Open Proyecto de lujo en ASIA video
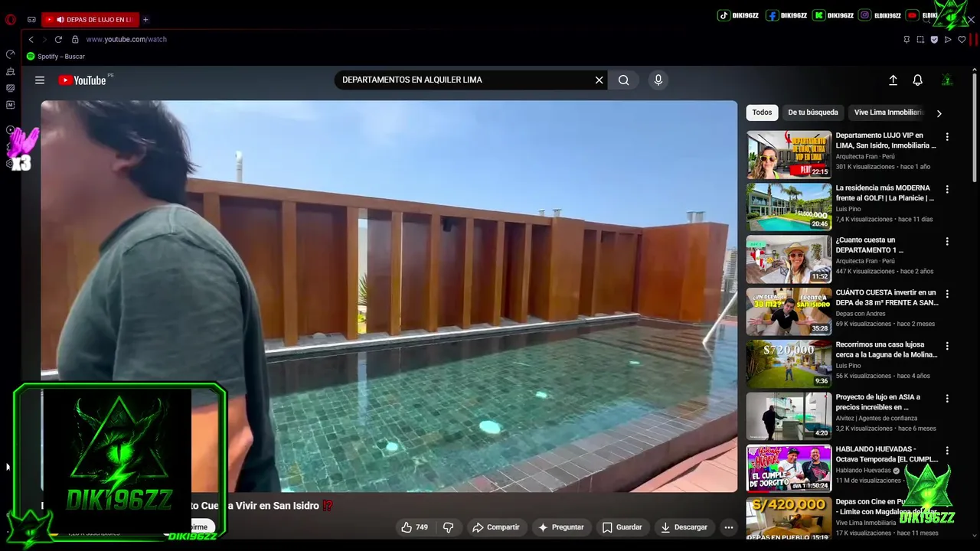 tap(789, 416)
